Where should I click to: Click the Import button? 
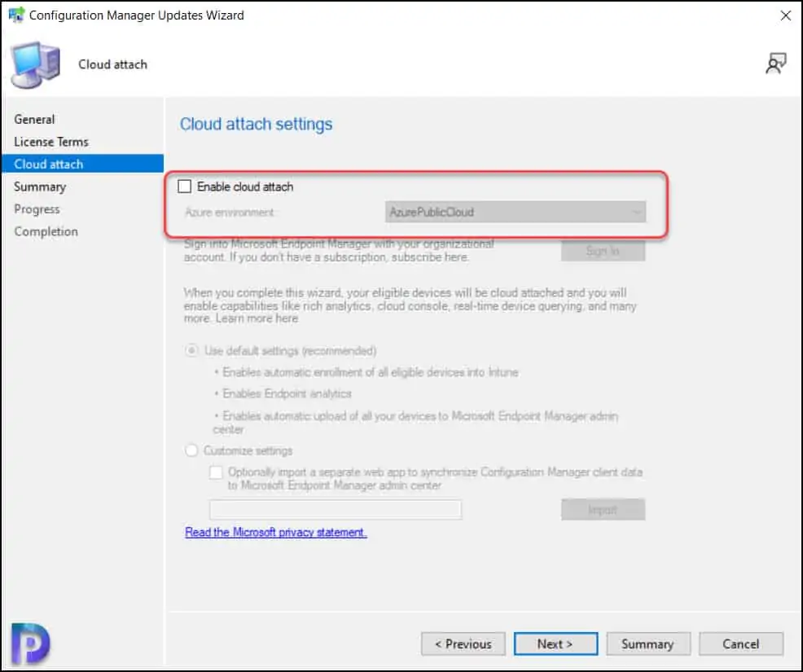603,510
